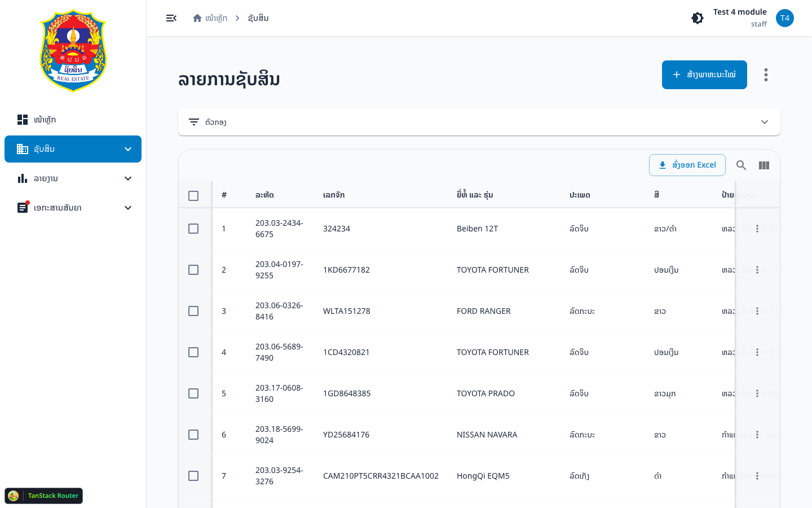Go to ໜ້າຫຼັກ in the sidebar
This screenshot has height=508, width=812.
[x=73, y=120]
